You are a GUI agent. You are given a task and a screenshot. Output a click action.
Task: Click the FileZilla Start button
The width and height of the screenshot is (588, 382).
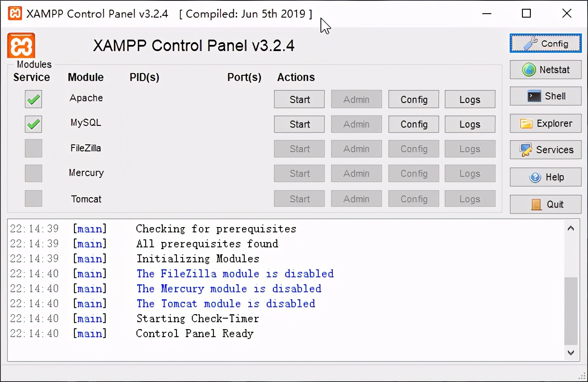point(299,149)
